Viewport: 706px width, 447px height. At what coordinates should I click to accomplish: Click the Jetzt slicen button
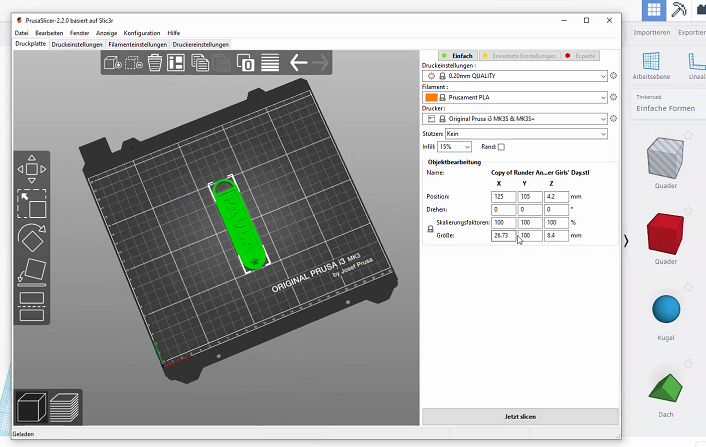[x=520, y=416]
